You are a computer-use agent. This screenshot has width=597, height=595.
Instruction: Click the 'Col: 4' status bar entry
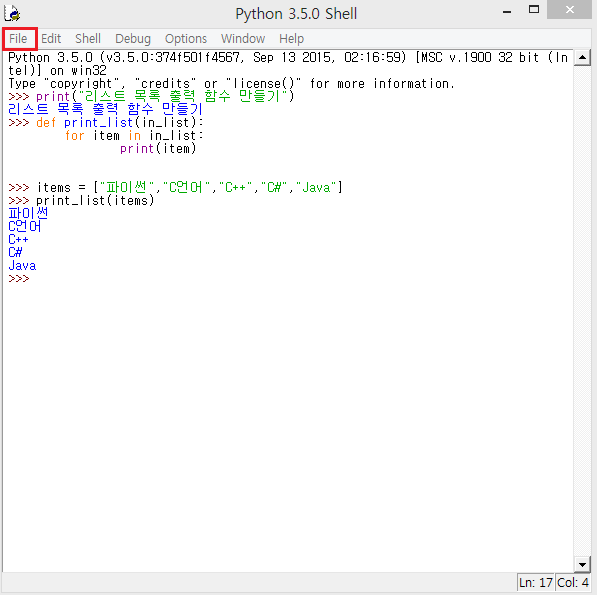point(573,583)
